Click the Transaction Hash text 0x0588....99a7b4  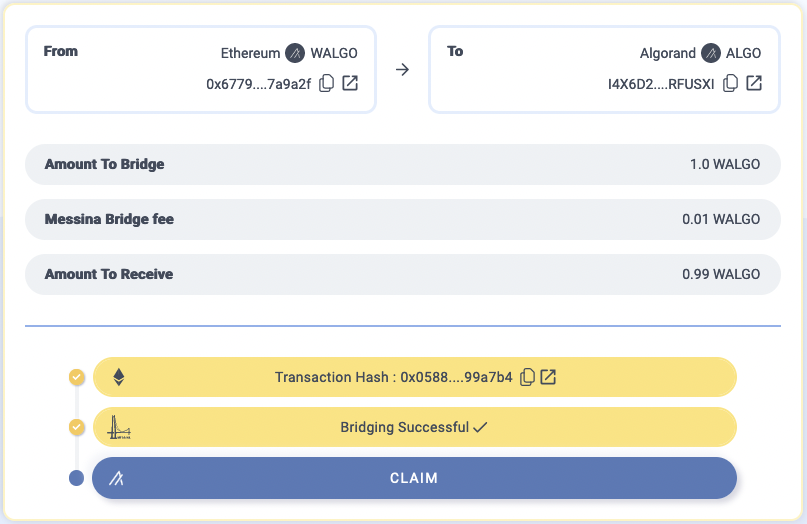(x=394, y=377)
